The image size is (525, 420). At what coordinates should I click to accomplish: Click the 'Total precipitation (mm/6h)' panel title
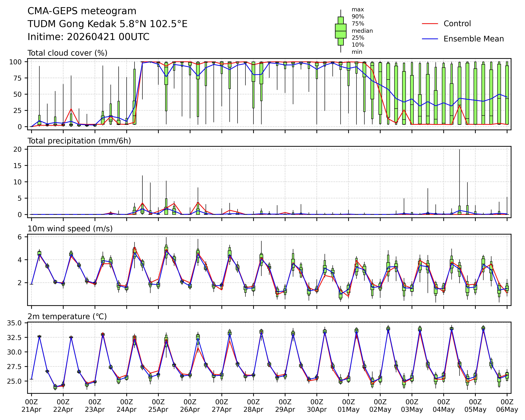(x=79, y=141)
